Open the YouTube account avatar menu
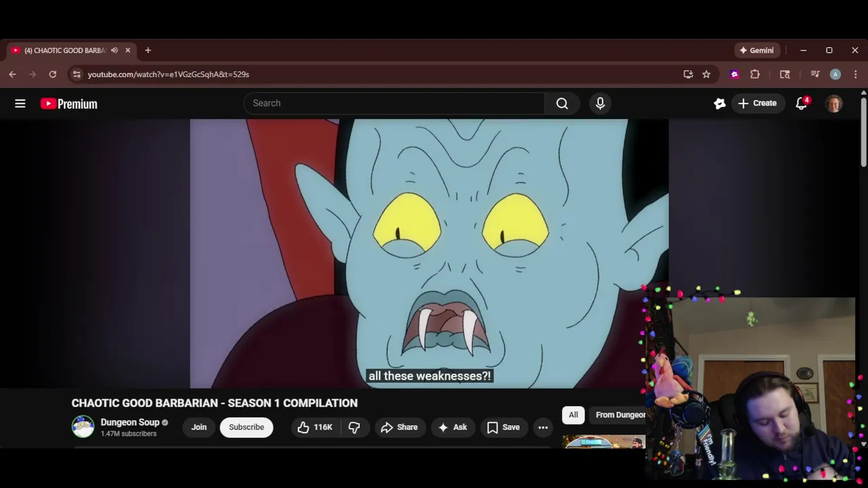The image size is (868, 488). (834, 103)
